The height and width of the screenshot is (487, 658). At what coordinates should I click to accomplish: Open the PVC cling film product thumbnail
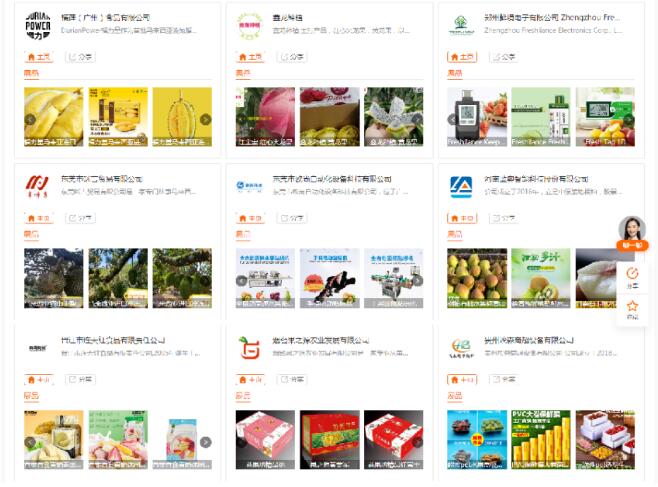coord(540,440)
